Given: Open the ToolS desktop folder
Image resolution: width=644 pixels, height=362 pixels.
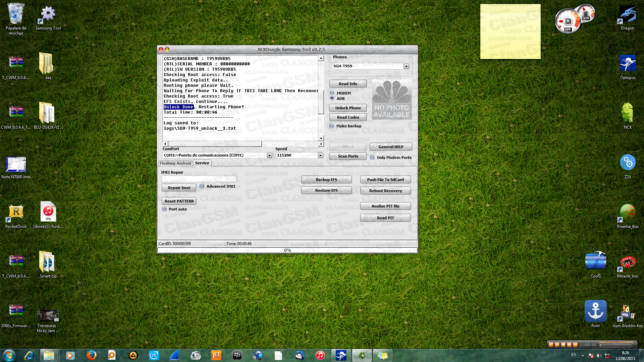Looking at the screenshot, I should click(595, 265).
